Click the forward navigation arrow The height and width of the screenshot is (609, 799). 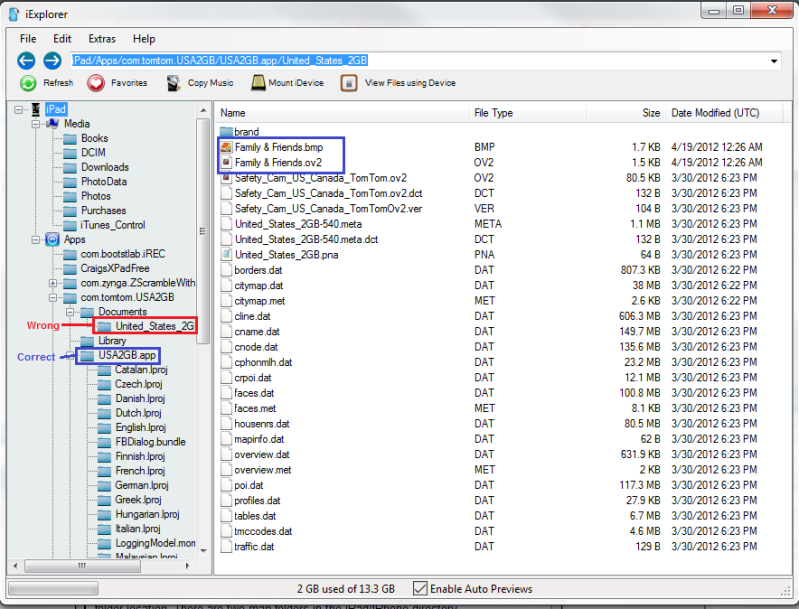tap(52, 61)
